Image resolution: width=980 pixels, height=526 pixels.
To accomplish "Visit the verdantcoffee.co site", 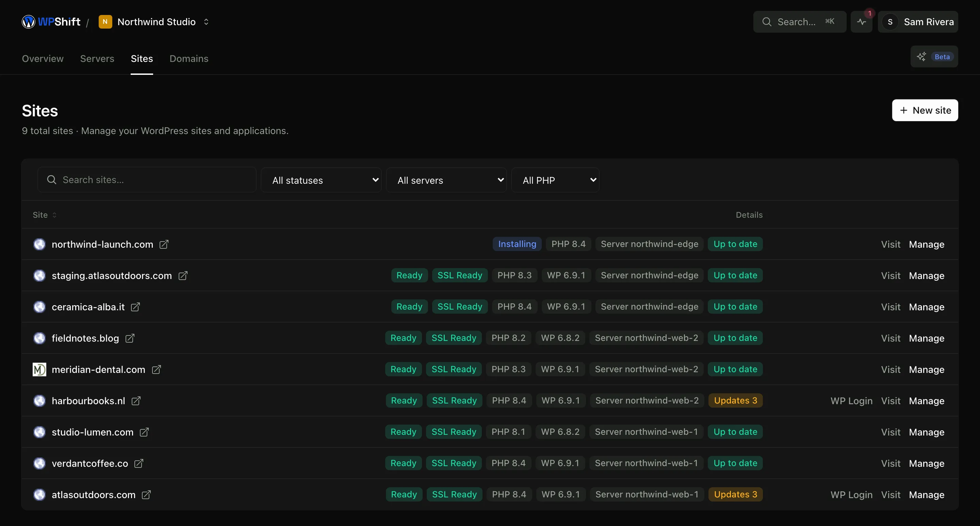I will point(891,463).
